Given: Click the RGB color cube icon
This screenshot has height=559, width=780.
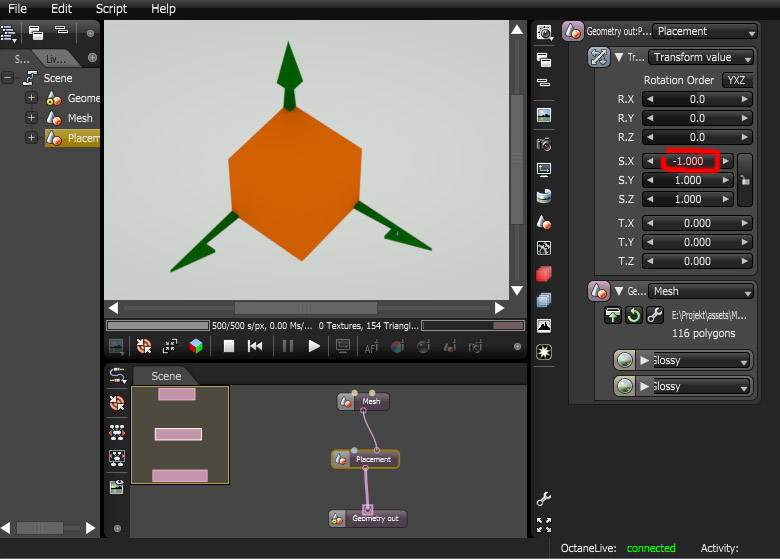Looking at the screenshot, I should [196, 346].
